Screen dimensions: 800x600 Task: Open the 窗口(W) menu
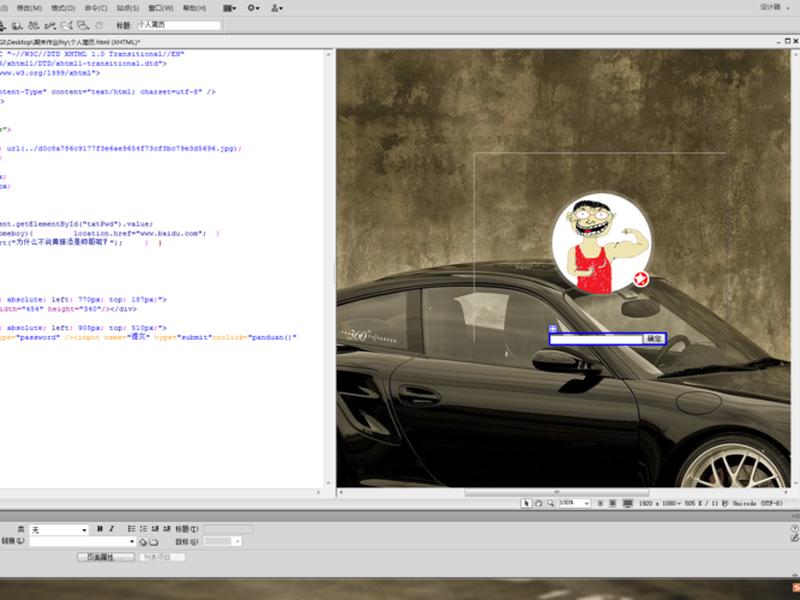click(161, 8)
